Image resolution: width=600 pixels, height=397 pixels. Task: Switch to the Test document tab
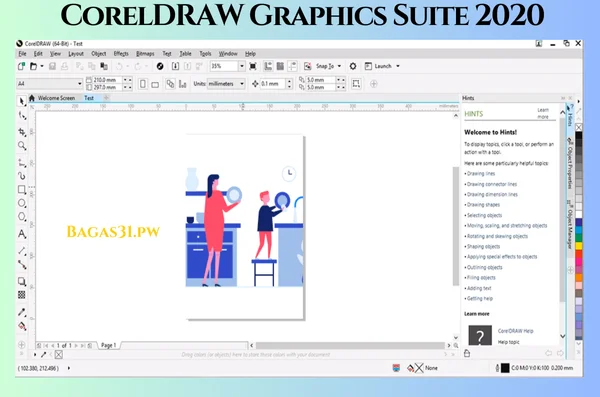coord(89,98)
